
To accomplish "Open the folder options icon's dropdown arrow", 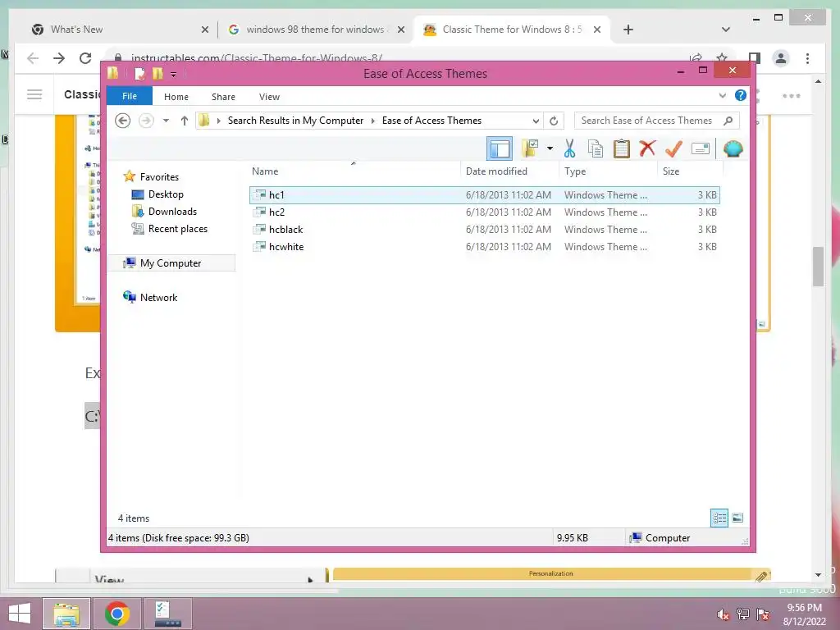I will (550, 148).
